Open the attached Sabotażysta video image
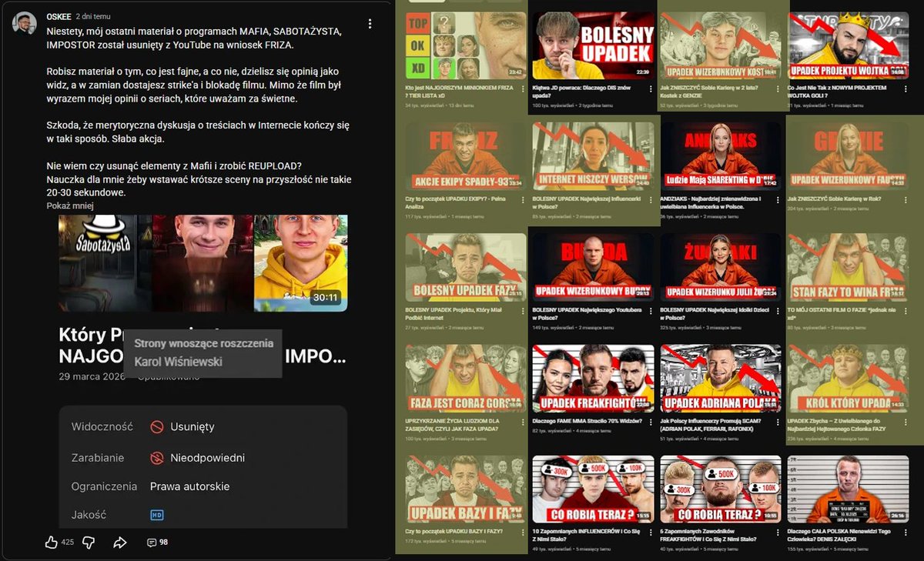The image size is (924, 561). (203, 262)
